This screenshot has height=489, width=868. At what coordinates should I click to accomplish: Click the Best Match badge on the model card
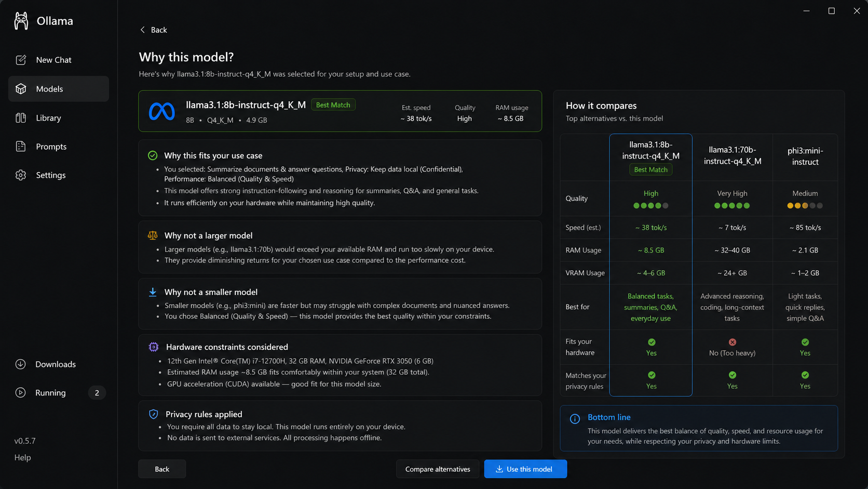[x=333, y=105]
